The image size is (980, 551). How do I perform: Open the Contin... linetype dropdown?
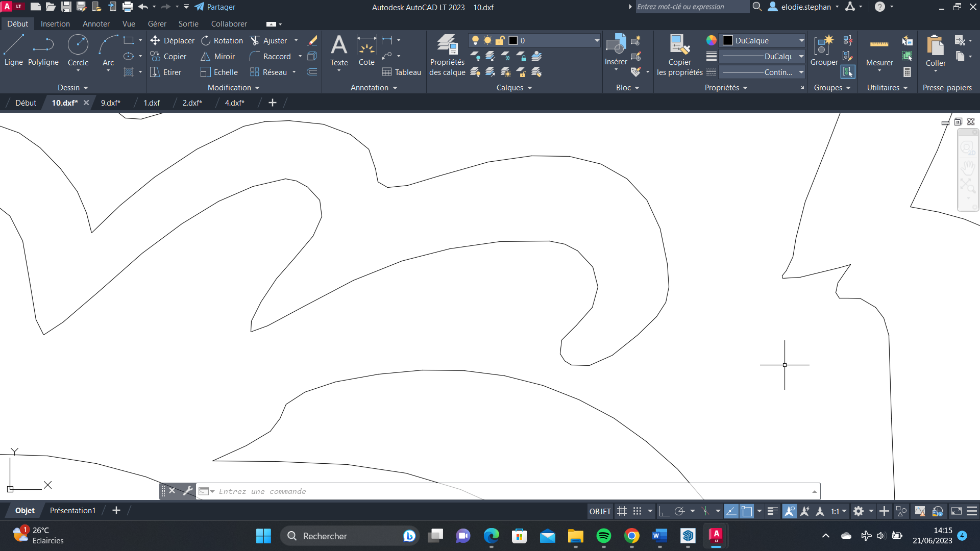pos(763,72)
